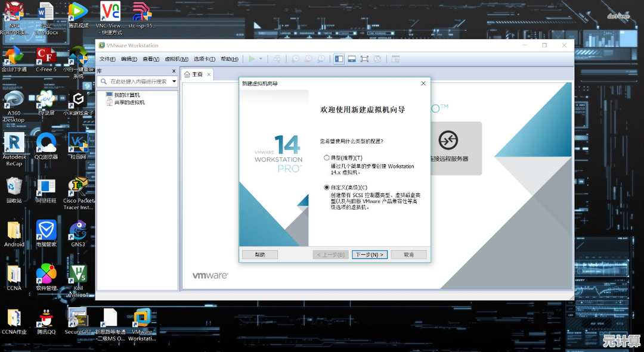The image size is (644, 352).
Task: Open the SecureCRT desktop shortcut
Action: click(78, 322)
